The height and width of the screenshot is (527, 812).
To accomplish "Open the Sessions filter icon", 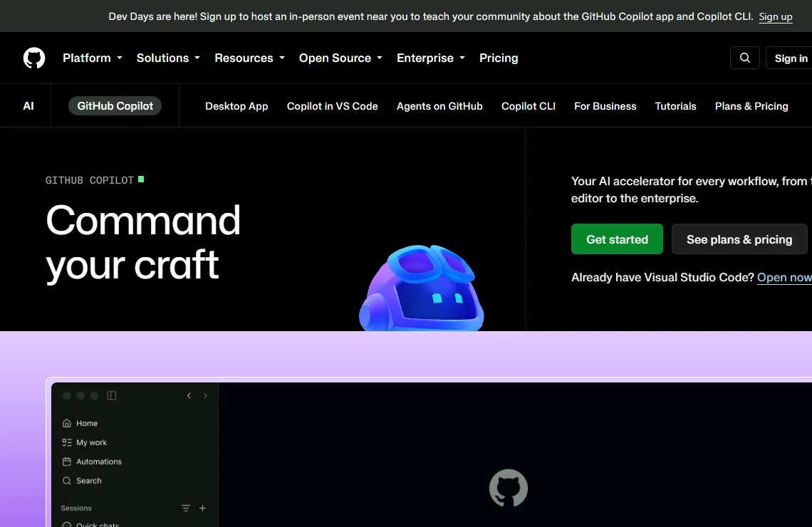I will (x=185, y=508).
